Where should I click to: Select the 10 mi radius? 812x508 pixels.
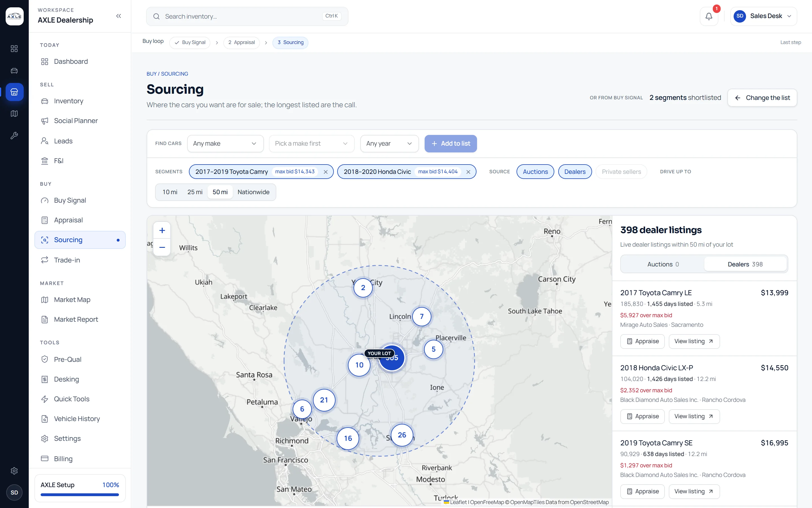[170, 192]
